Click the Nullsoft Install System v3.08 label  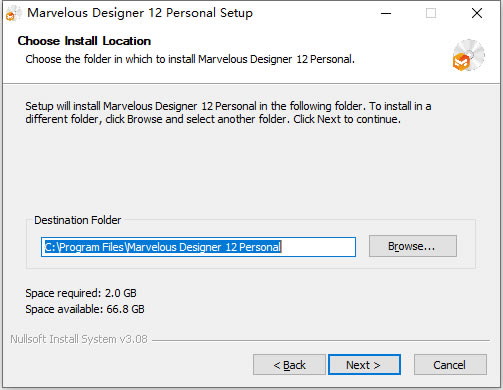(79, 339)
